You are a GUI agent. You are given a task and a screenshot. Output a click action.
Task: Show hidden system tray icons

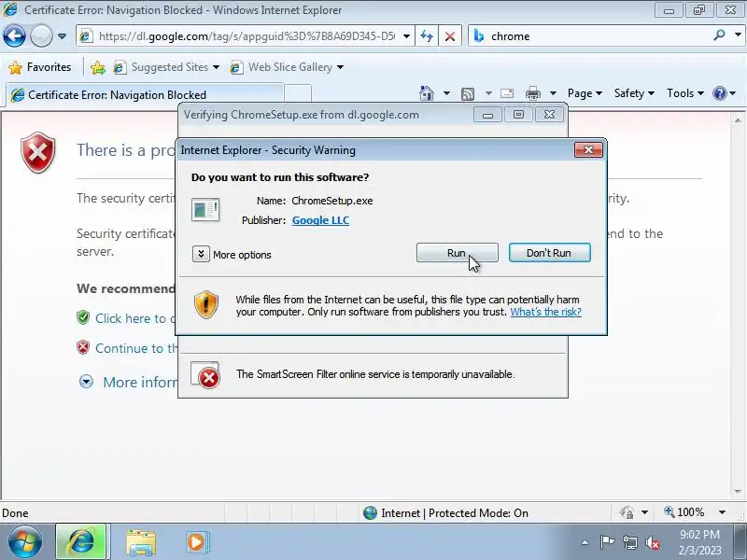click(585, 542)
